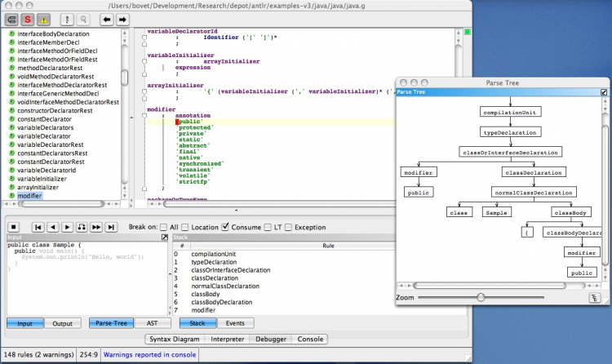Enable the Exception break checkbox

(288, 227)
